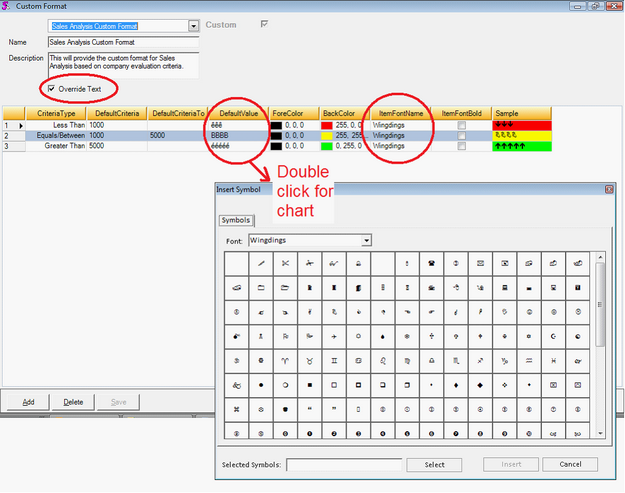
Task: Click the DefaultCriteria column header
Action: click(x=117, y=114)
